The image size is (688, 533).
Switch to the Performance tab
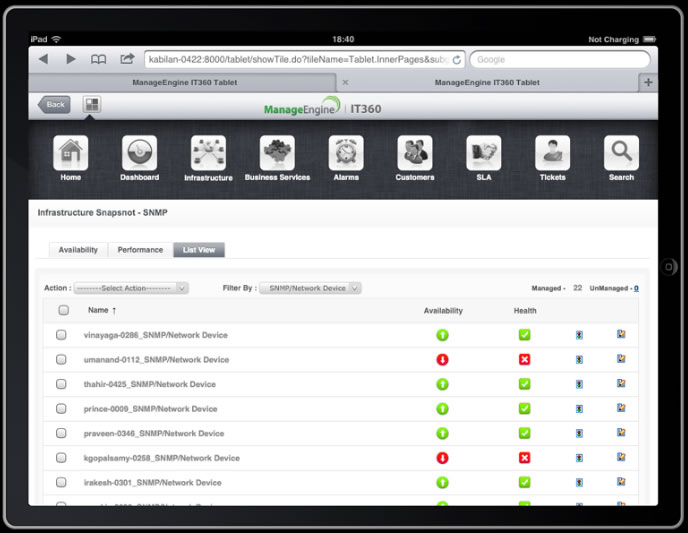[x=140, y=250]
